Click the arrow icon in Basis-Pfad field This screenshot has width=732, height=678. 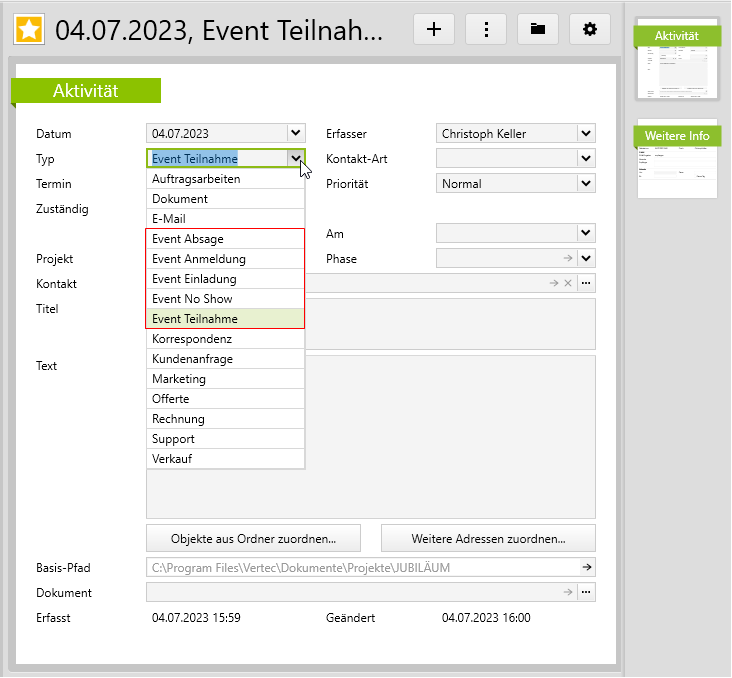click(x=587, y=568)
